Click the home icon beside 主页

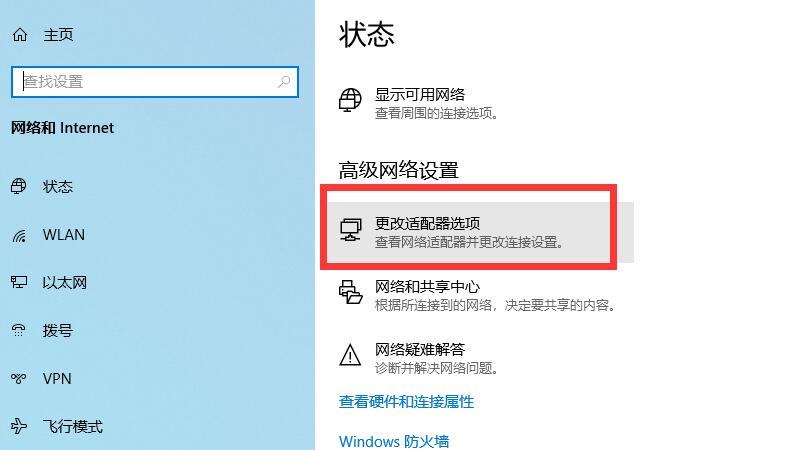tap(20, 35)
